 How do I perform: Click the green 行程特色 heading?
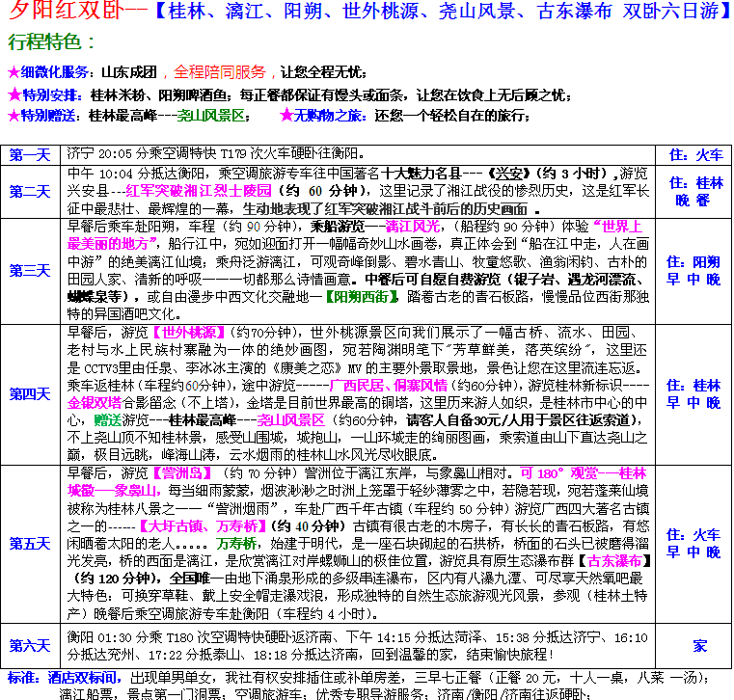point(51,43)
